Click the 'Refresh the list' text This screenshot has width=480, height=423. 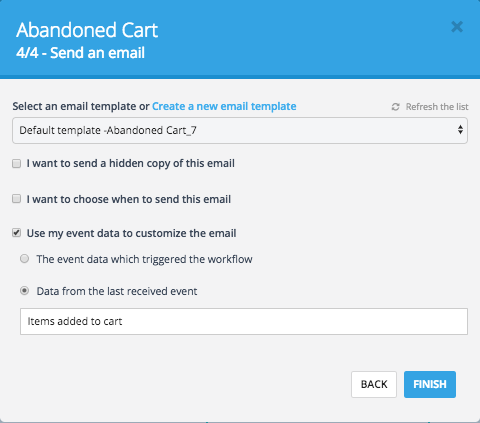coord(437,107)
